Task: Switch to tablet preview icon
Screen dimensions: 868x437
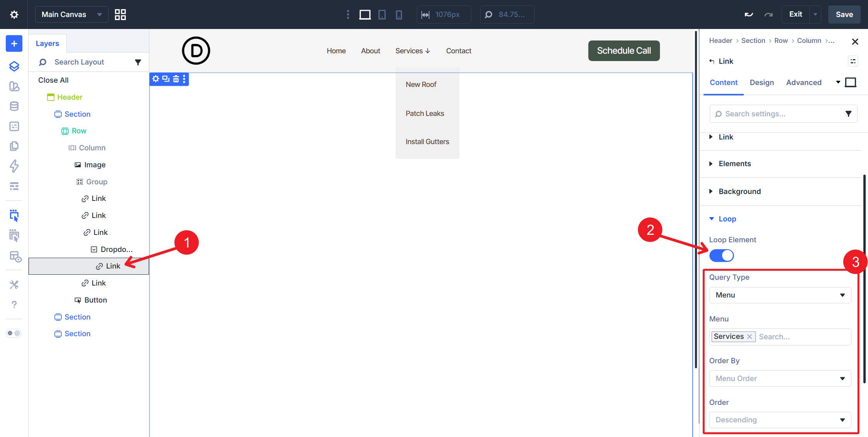Action: point(382,14)
